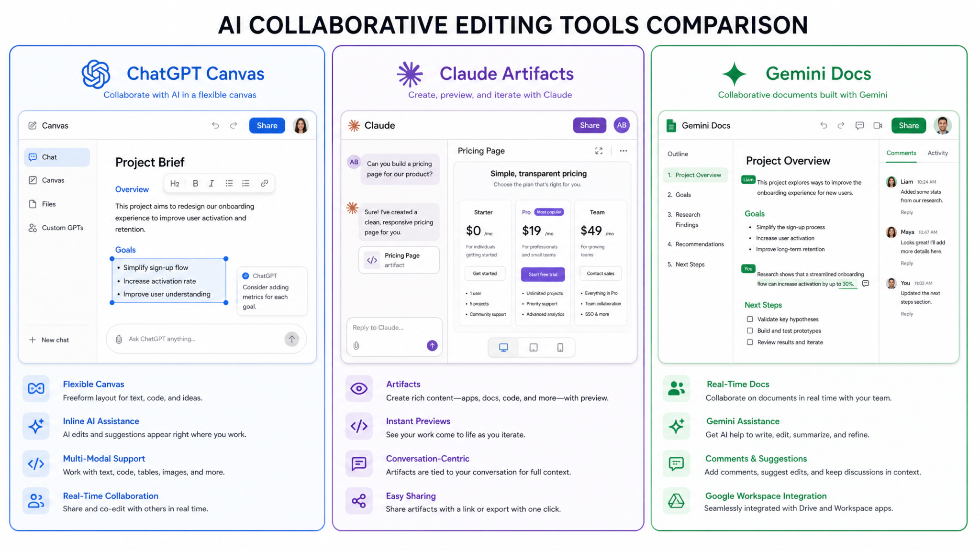Click the redo arrow in Gemini Docs
This screenshot has height=551, width=980.
click(x=841, y=125)
